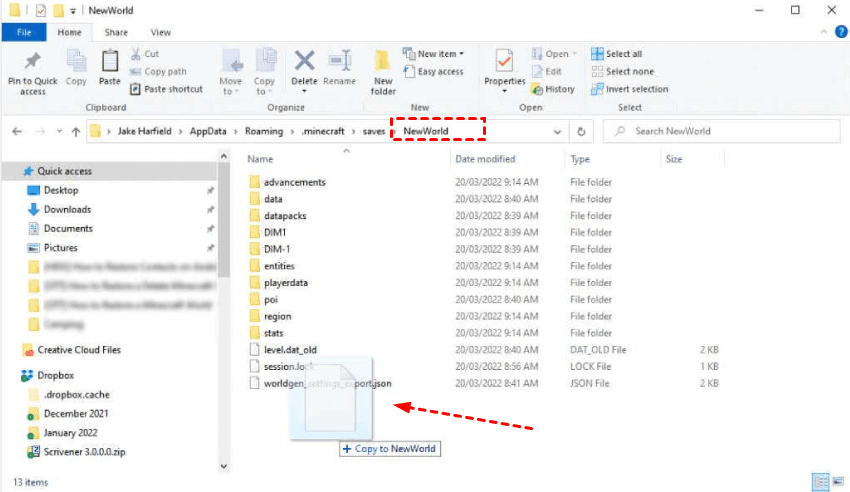Open Dropbox in navigation pane
Image resolution: width=850 pixels, height=492 pixels.
(x=55, y=376)
